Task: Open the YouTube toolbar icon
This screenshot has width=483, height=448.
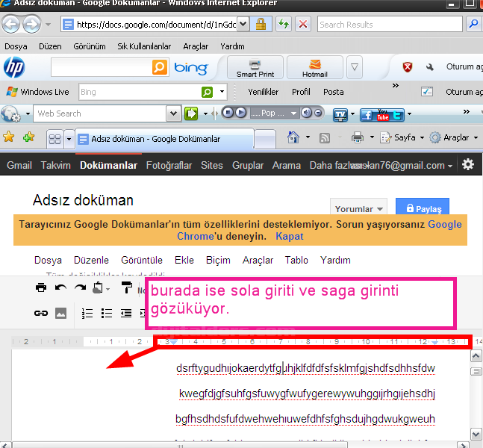Action: coord(382,115)
